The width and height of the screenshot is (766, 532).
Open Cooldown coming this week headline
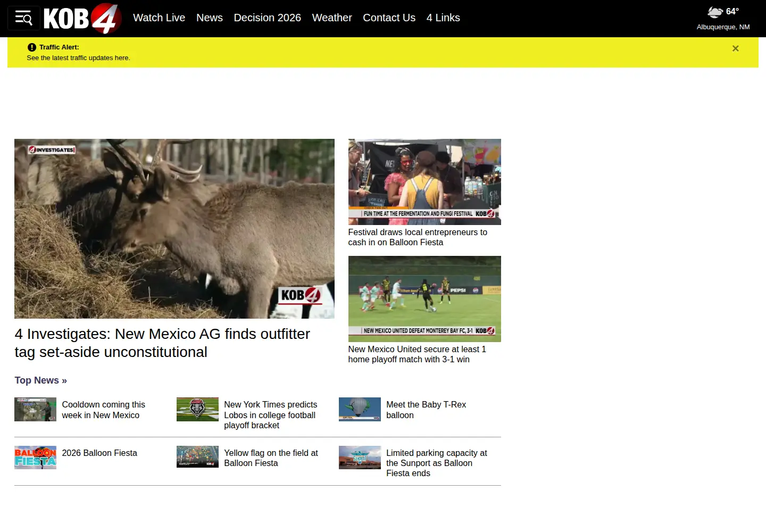coord(103,410)
